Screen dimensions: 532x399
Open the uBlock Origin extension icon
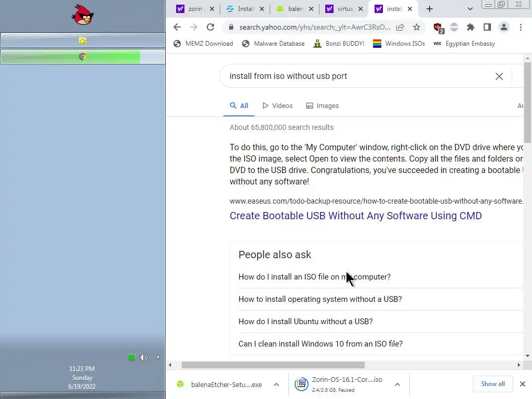(x=438, y=28)
